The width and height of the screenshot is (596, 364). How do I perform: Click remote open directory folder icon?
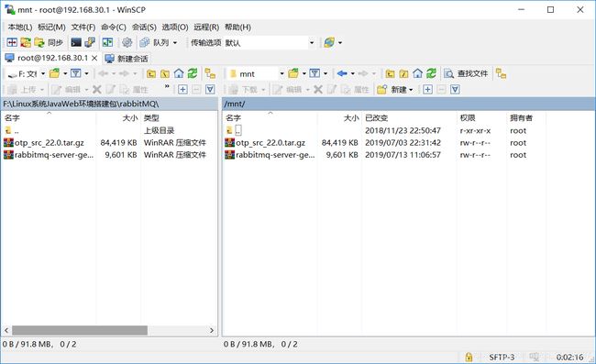(293, 73)
